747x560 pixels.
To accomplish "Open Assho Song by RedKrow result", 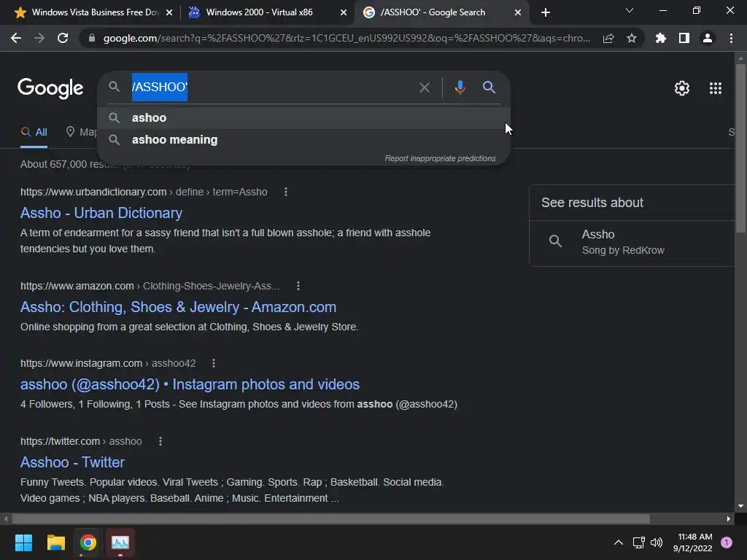I will pyautogui.click(x=632, y=242).
